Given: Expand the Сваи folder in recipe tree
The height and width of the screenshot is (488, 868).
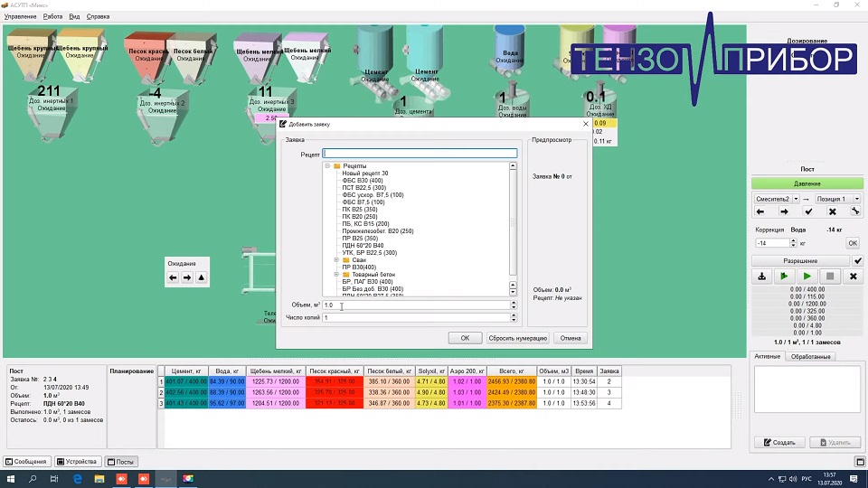Looking at the screenshot, I should coord(336,260).
